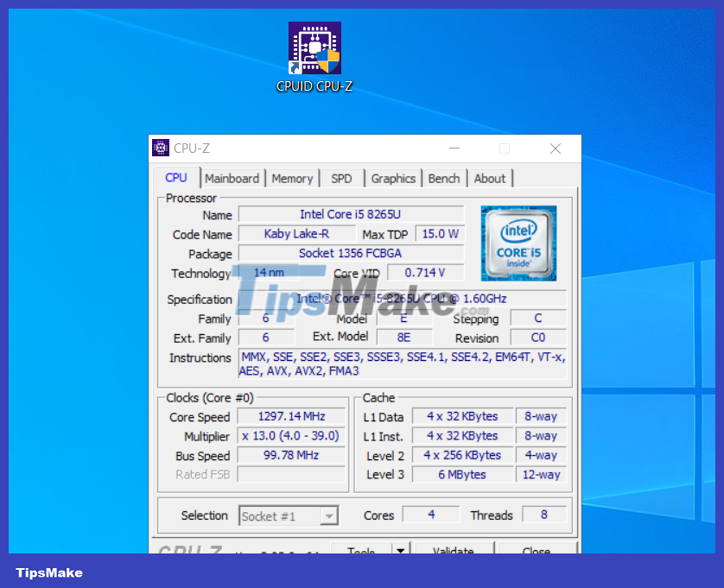This screenshot has height=588, width=724.
Task: Click the CPU-Z icon in the title bar
Action: 161,147
